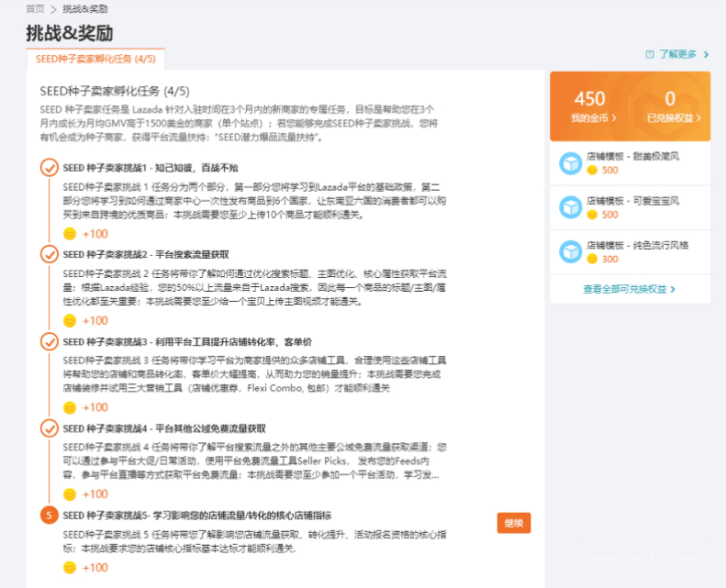
Task: Click the coin icon next to 500 for 甜美极简风
Action: [592, 171]
